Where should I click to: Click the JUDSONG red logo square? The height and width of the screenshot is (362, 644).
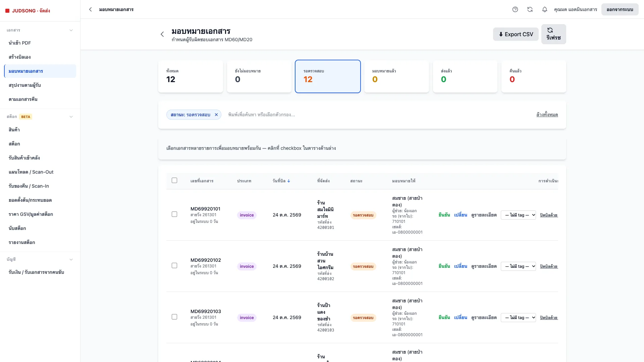(x=7, y=11)
